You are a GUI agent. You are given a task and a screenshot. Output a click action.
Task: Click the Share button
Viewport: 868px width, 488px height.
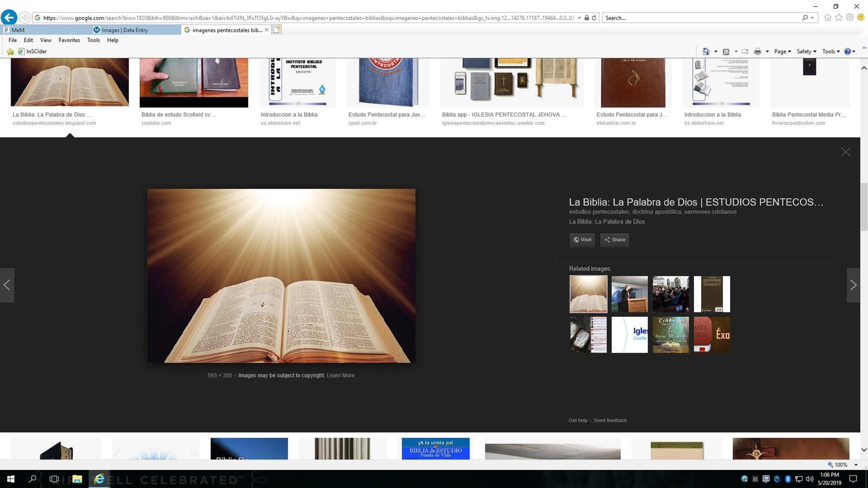615,240
